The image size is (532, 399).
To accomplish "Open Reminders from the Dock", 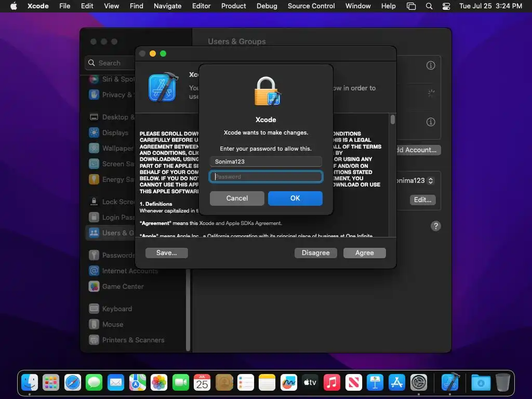I will (x=246, y=382).
